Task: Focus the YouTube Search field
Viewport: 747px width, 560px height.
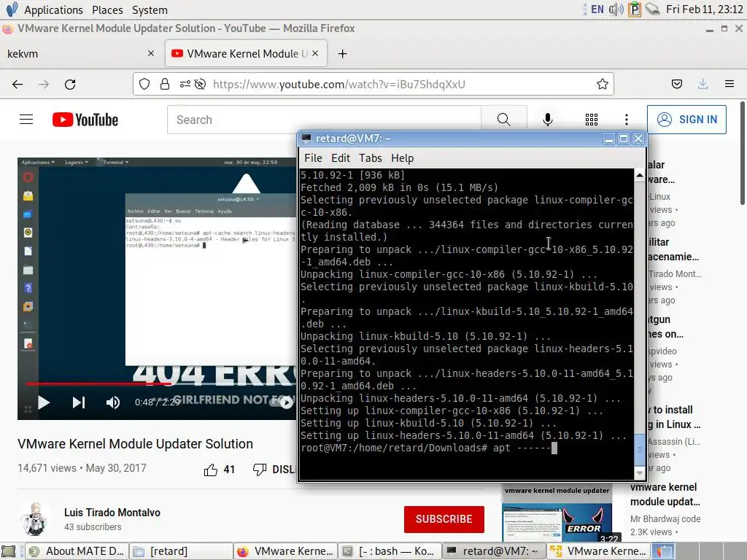Action: coord(324,120)
